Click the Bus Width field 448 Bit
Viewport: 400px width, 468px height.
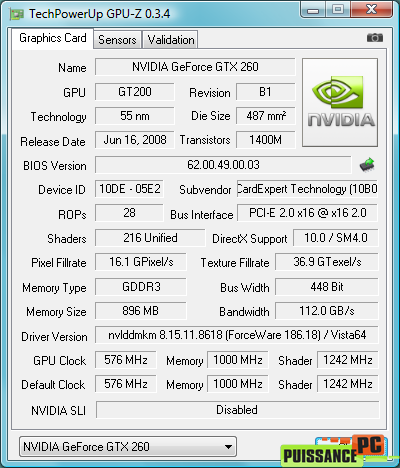[327, 287]
